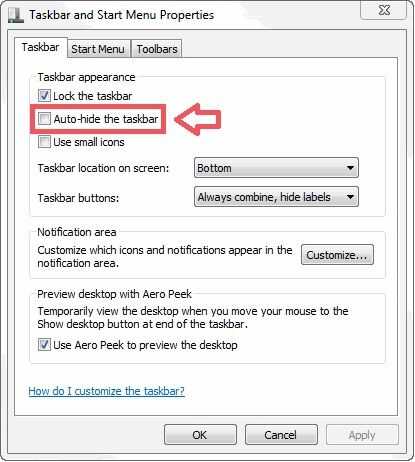
Task: Confirm settings with the OK button
Action: click(x=200, y=435)
